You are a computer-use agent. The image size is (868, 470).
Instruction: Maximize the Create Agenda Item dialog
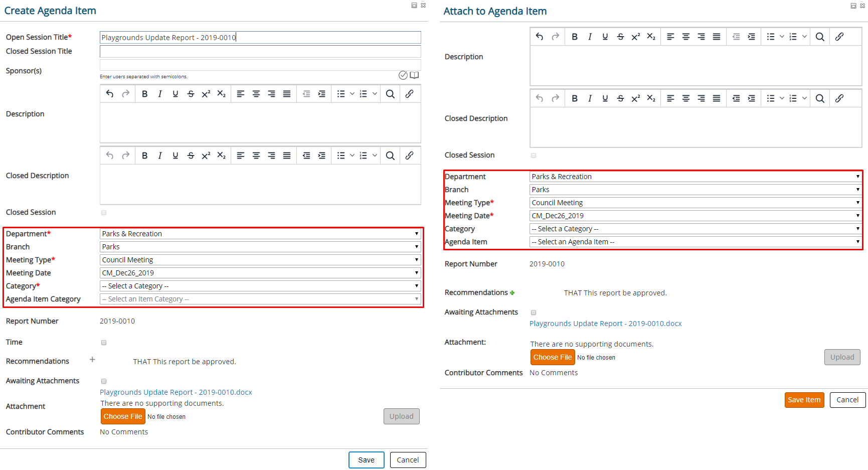(414, 6)
